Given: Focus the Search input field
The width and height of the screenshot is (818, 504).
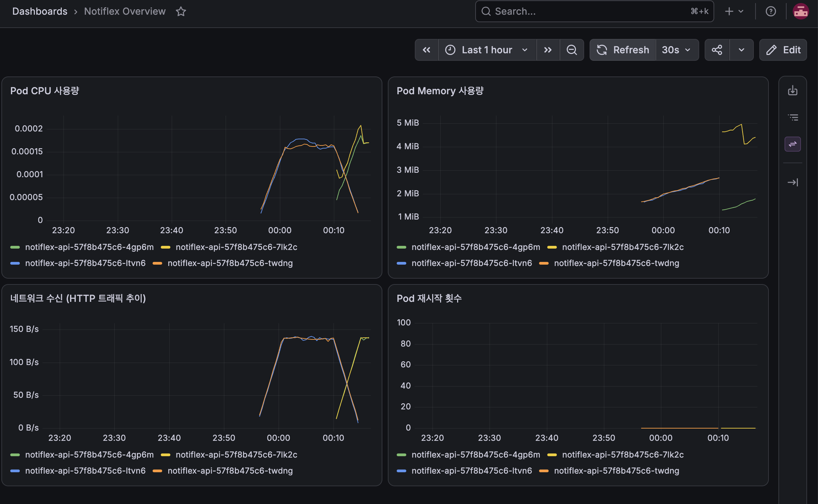Looking at the screenshot, I should tap(594, 11).
